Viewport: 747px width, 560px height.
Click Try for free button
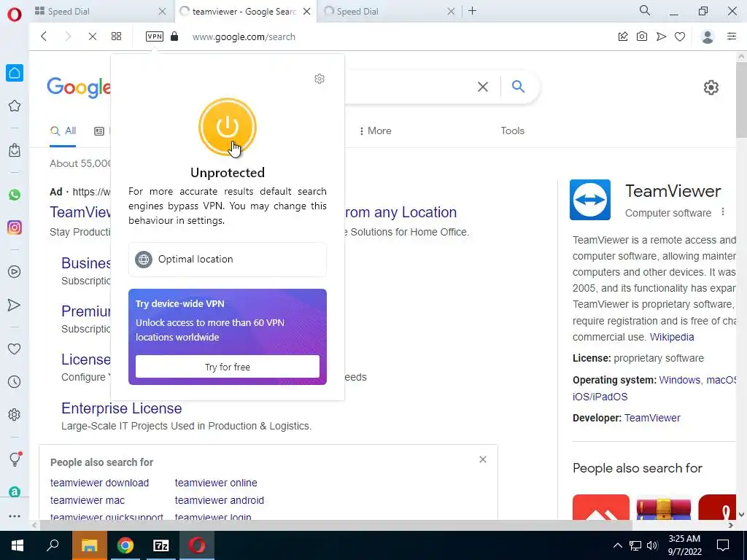[228, 367]
